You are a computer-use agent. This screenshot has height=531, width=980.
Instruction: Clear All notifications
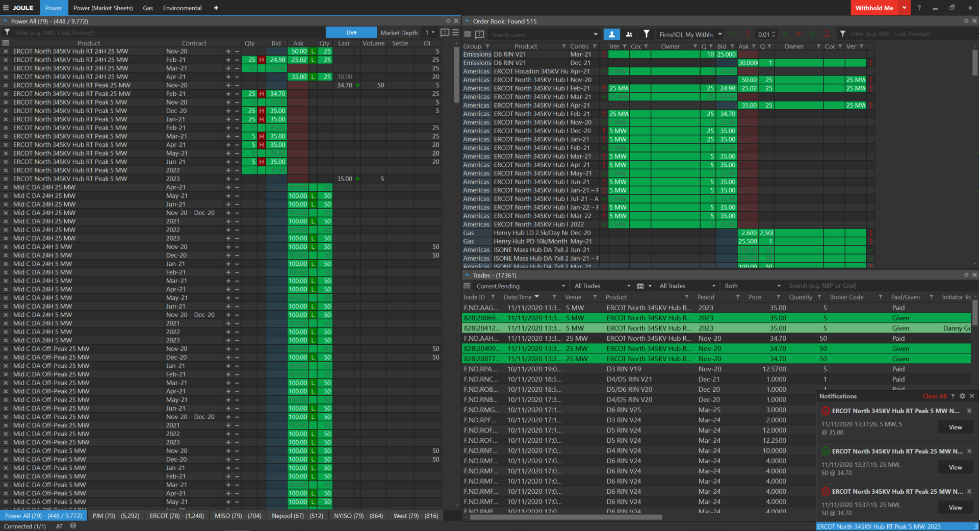coord(935,396)
